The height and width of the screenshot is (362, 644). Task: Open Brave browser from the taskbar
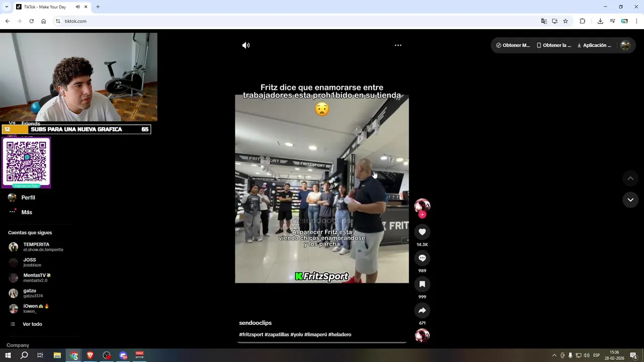click(x=90, y=355)
